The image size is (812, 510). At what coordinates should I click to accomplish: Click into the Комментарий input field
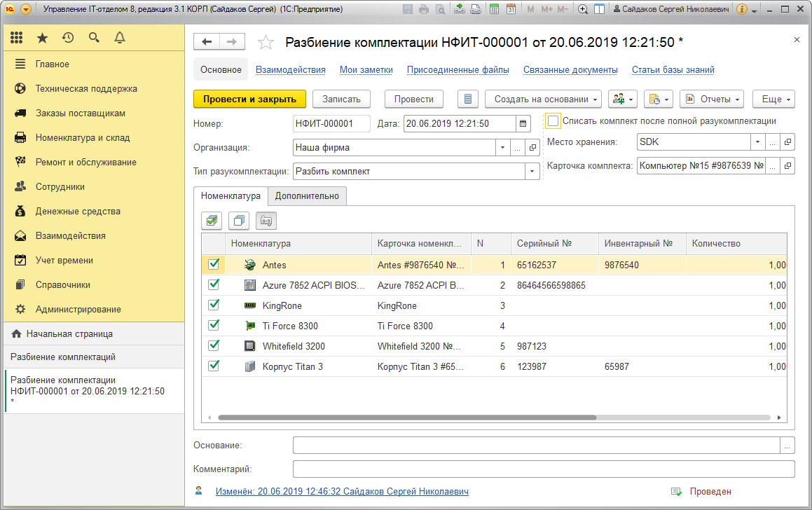pos(544,469)
